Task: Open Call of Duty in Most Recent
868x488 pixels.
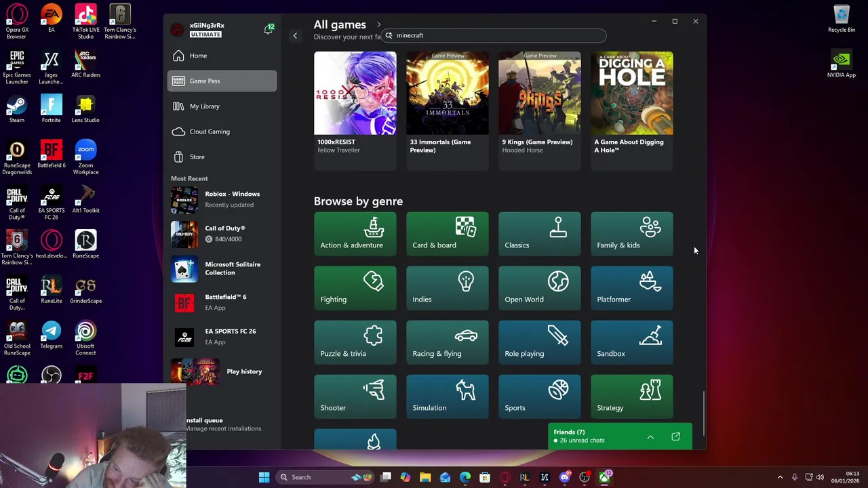Action: 222,234
